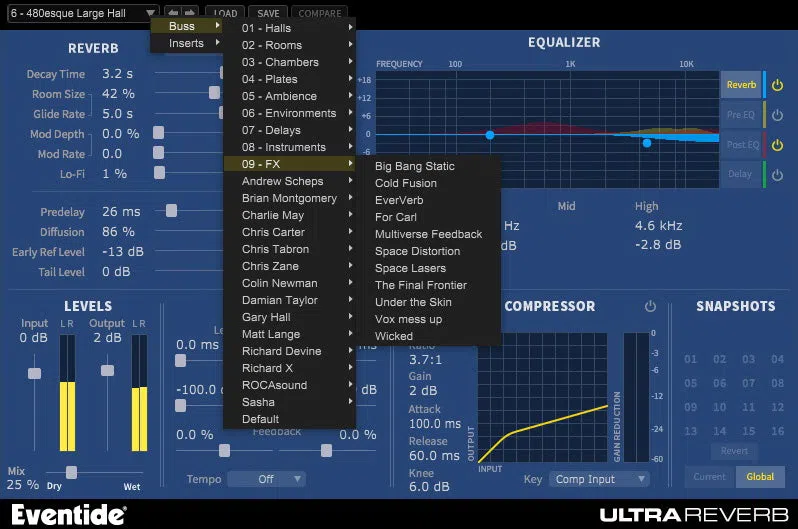Select the Pre EQ tab button
This screenshot has width=798, height=529.
click(x=741, y=115)
